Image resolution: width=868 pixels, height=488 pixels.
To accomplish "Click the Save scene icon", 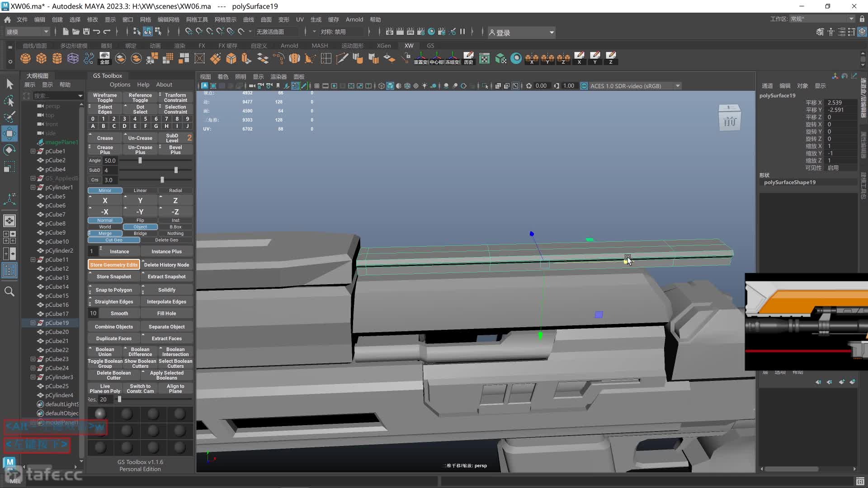I will (x=86, y=32).
